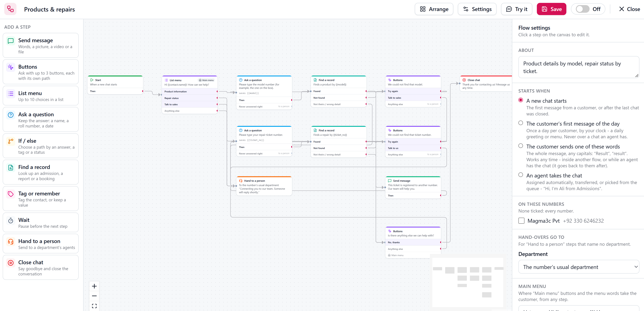Add a Close chat step from sidebar

pyautogui.click(x=41, y=267)
